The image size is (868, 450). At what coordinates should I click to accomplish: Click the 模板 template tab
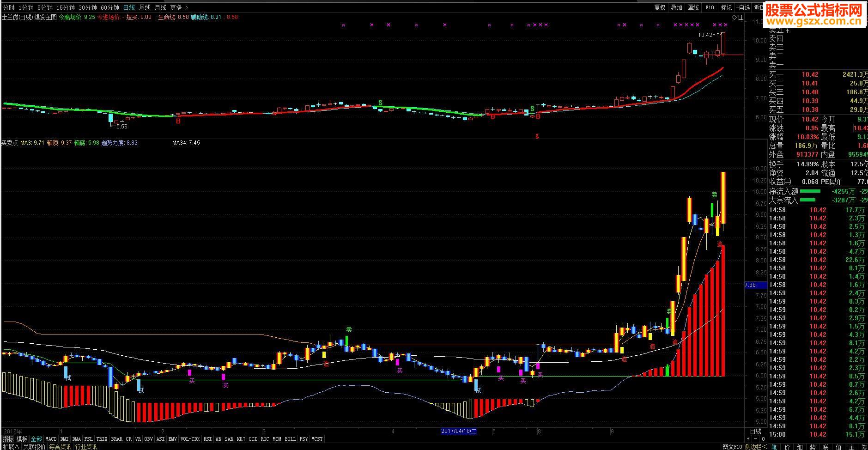[22, 439]
